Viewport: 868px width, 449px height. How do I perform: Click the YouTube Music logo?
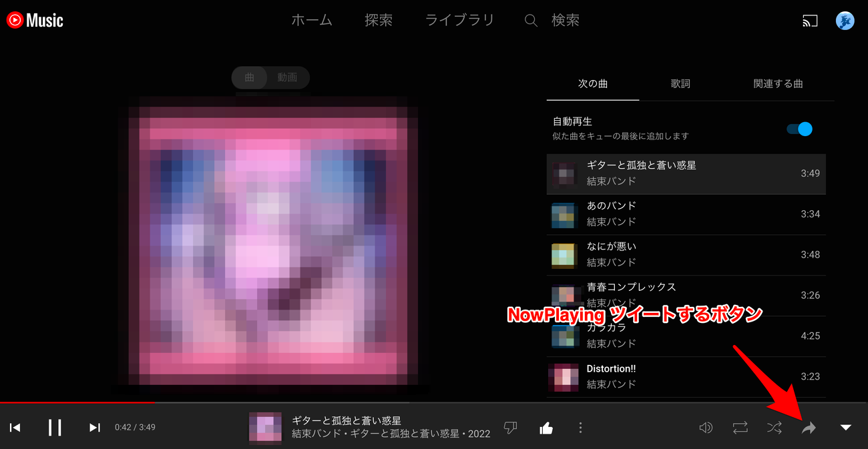coord(35,20)
